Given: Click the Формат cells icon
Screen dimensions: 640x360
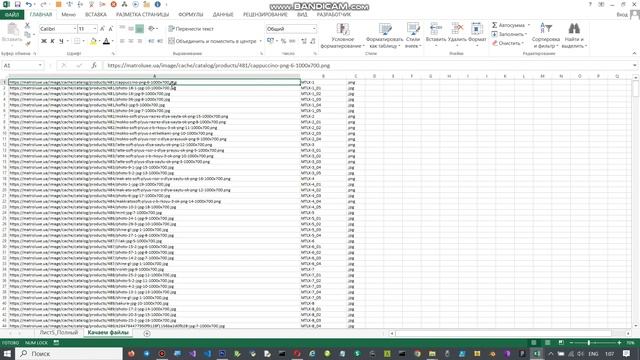Looking at the screenshot, I should 477,29.
